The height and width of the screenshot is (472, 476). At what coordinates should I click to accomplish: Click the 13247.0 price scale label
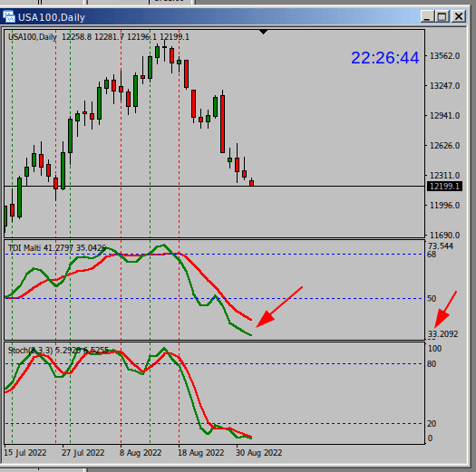(444, 86)
